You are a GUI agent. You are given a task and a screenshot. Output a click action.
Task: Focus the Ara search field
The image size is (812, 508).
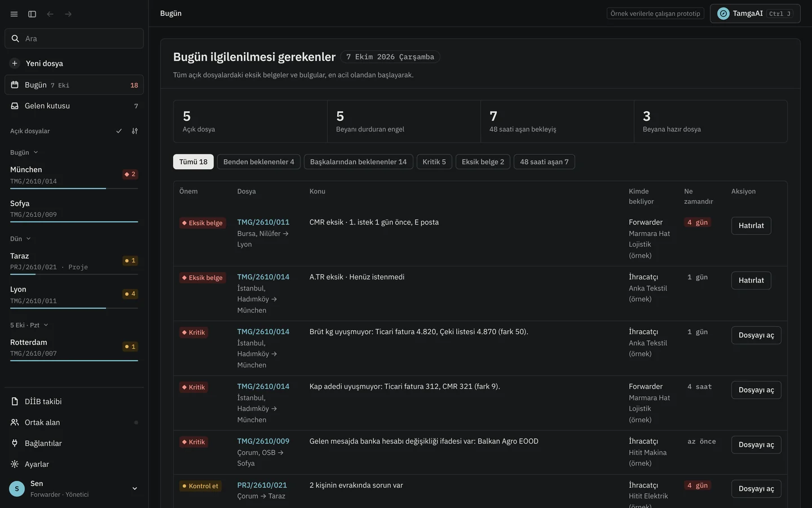pos(74,38)
